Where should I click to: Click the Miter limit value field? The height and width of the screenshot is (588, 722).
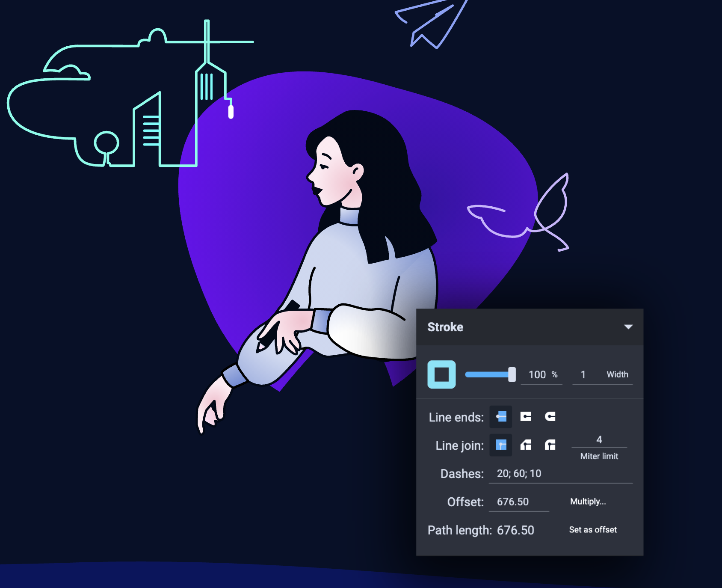[x=599, y=440]
